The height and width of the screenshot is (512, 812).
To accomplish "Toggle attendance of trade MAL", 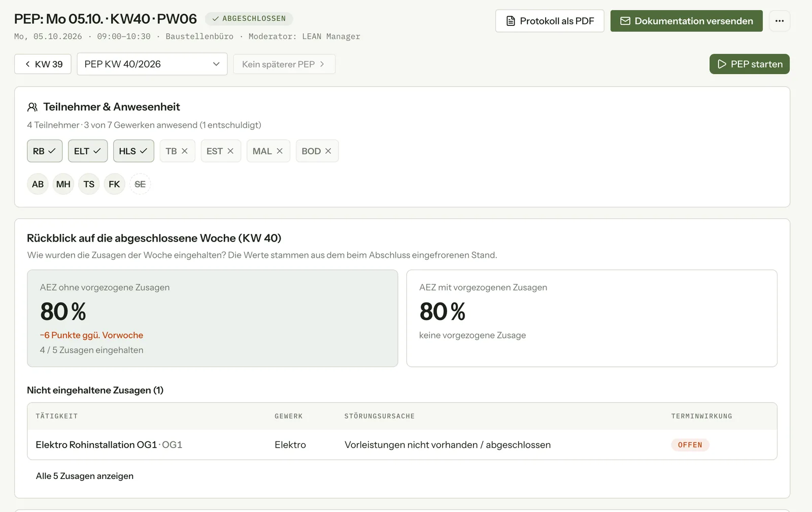I will coord(268,151).
